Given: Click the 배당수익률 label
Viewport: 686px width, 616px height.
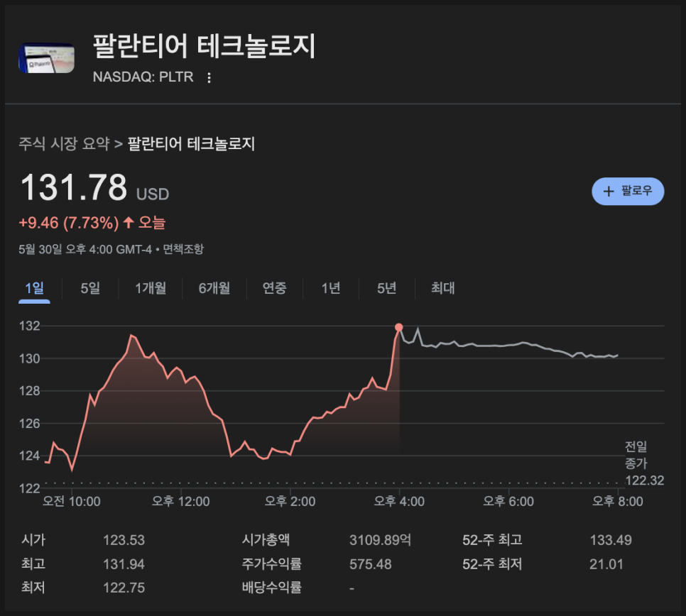Looking at the screenshot, I should click(x=272, y=587).
